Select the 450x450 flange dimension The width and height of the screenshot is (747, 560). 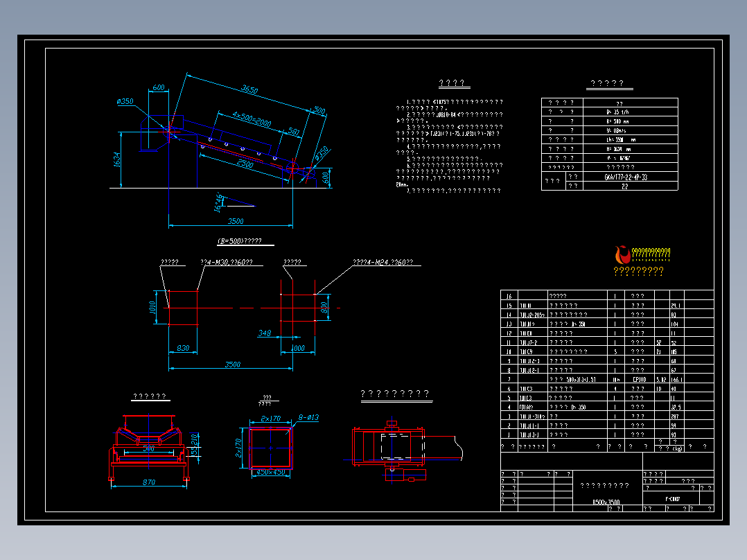pos(270,472)
